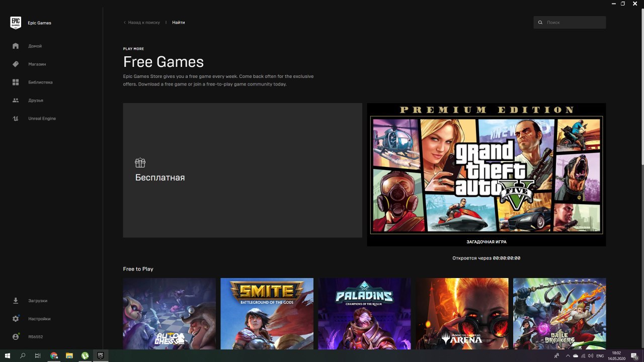Screen dimensions: 644x362
Task: Select Домой in the sidebar
Action: point(35,46)
